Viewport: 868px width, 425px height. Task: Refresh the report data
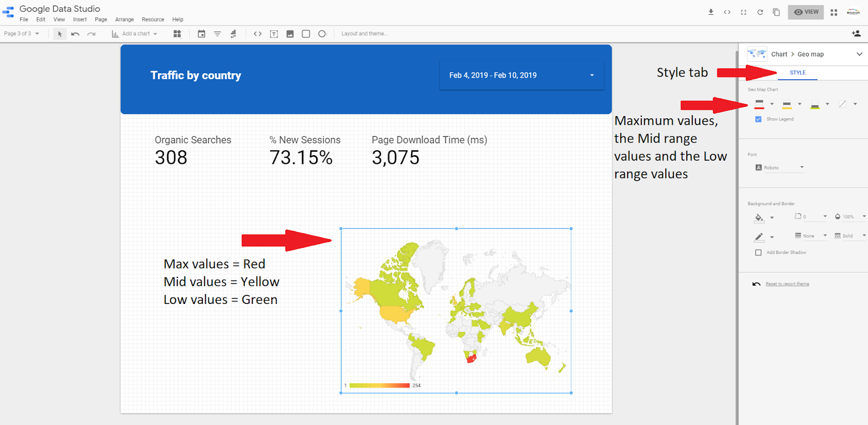(760, 12)
